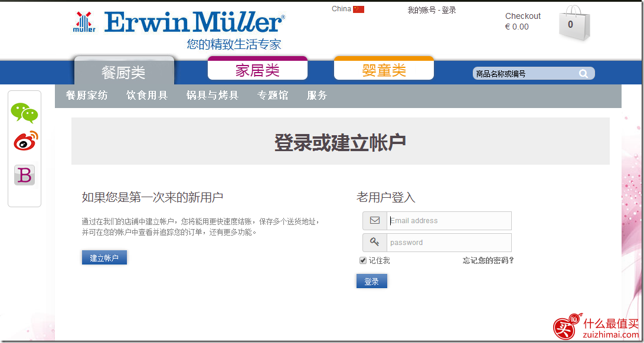This screenshot has height=343, width=644.
Task: Focus the Email address field
Action: (449, 221)
